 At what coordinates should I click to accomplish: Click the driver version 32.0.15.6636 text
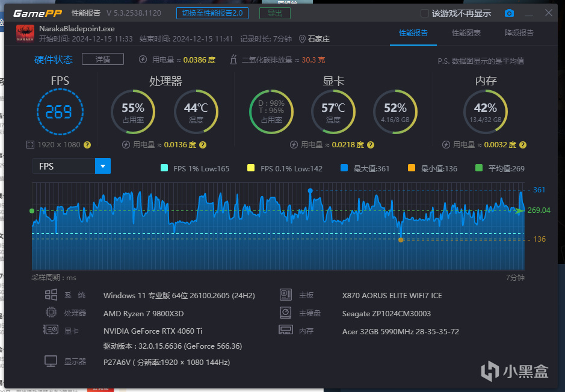click(173, 346)
